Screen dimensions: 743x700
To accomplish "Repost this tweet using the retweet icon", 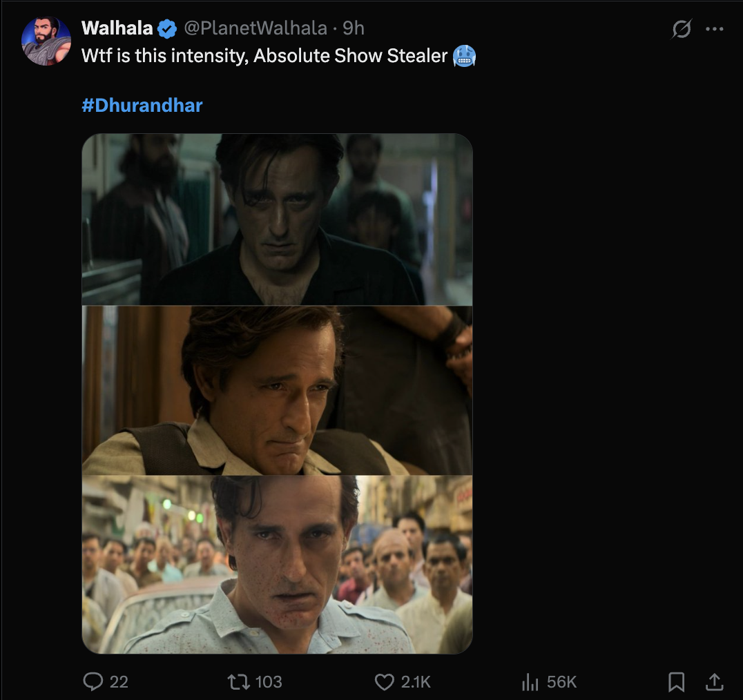I will pos(238,682).
